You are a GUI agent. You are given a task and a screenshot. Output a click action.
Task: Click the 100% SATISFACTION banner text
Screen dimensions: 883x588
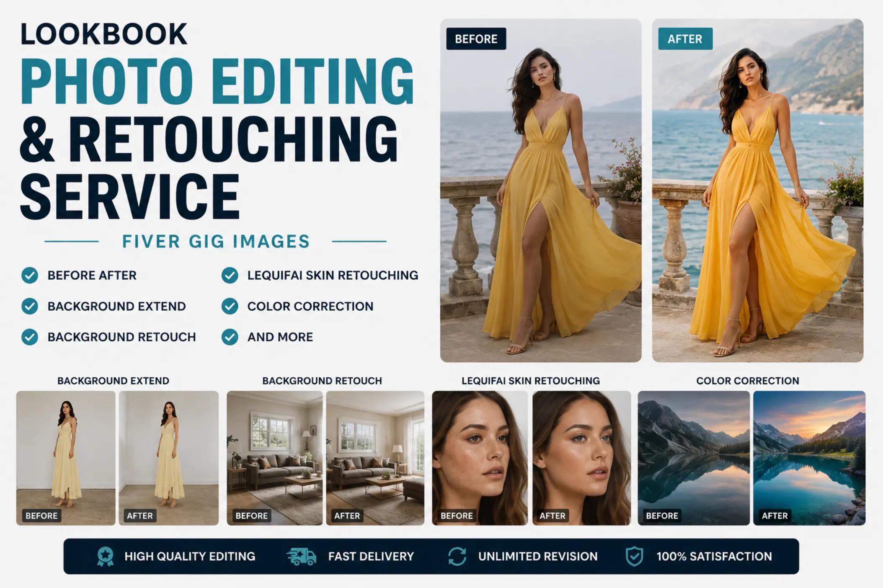click(x=714, y=556)
